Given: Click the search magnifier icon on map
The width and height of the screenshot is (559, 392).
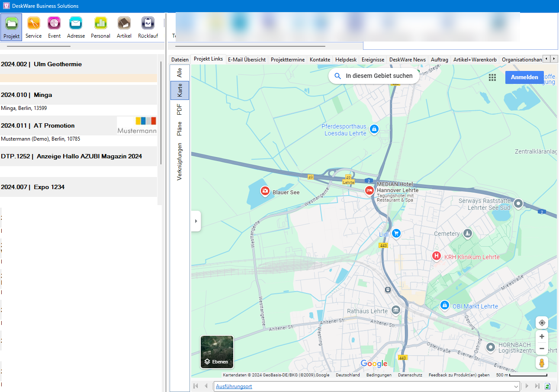Looking at the screenshot, I should (338, 76).
